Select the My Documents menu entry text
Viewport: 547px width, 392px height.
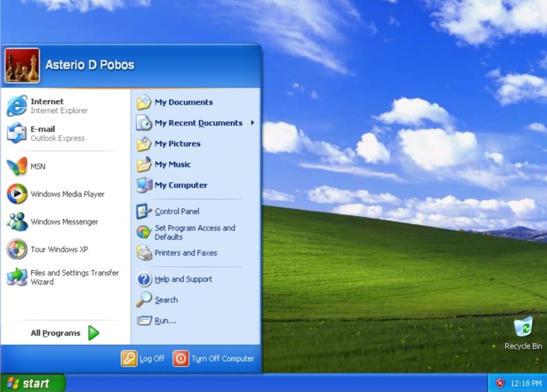[184, 102]
